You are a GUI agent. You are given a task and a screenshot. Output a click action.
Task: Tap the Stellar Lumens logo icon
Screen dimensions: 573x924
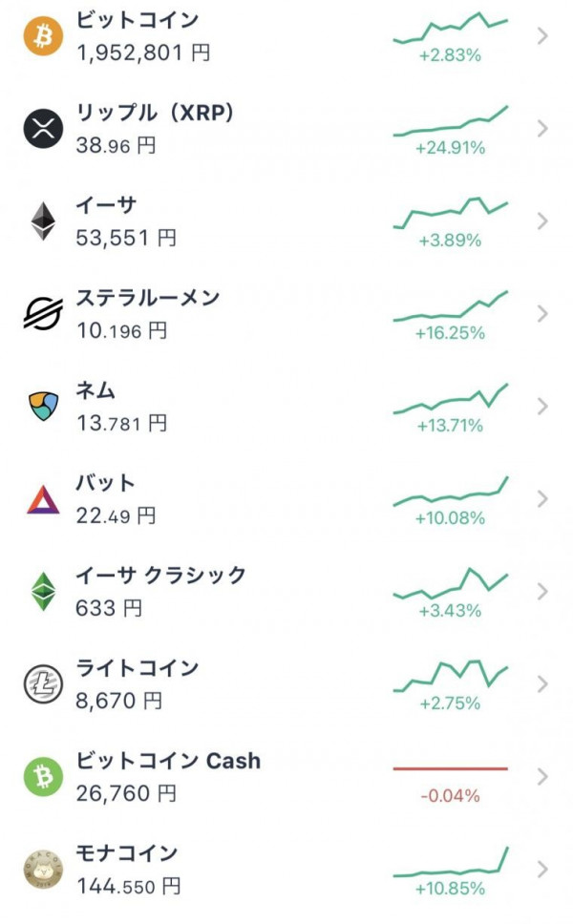click(43, 313)
